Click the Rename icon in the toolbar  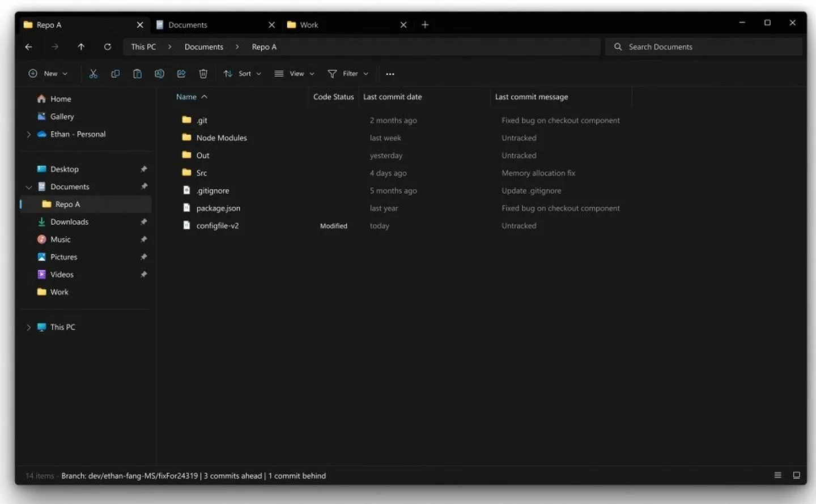click(159, 74)
